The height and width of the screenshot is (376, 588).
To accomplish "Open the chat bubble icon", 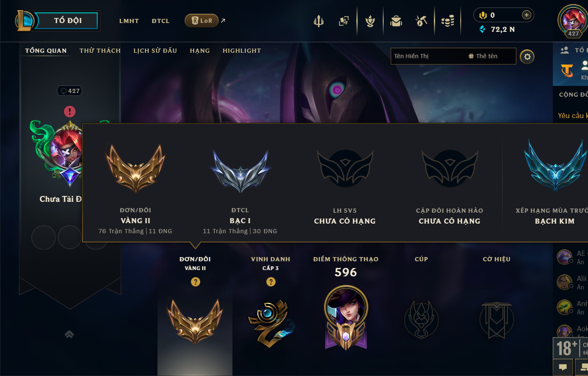I will pyautogui.click(x=563, y=367).
